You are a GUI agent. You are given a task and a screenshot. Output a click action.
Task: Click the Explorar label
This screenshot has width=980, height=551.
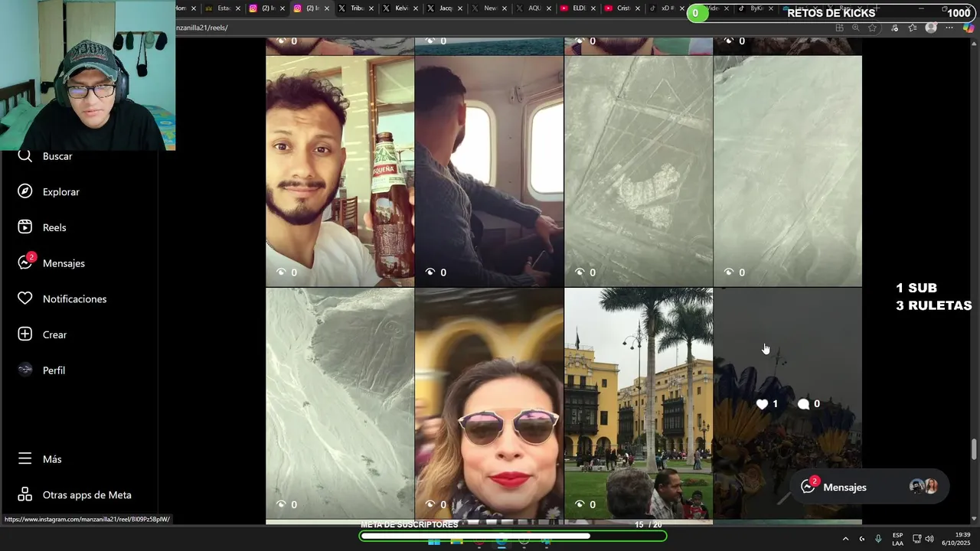[61, 192]
